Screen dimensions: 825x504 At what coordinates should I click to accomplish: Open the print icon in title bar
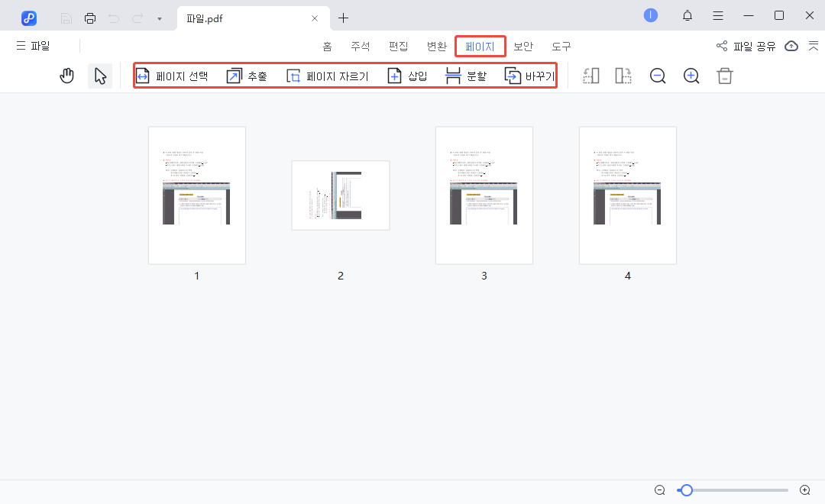tap(90, 18)
